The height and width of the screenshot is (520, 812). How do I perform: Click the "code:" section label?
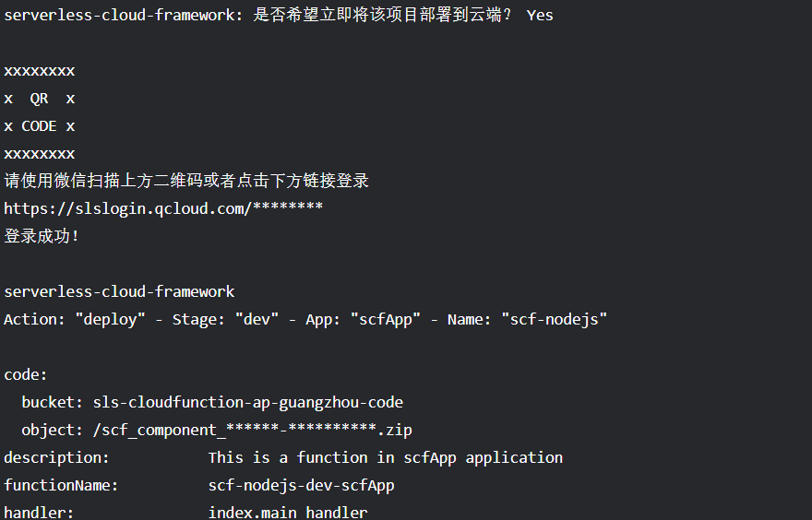point(25,374)
